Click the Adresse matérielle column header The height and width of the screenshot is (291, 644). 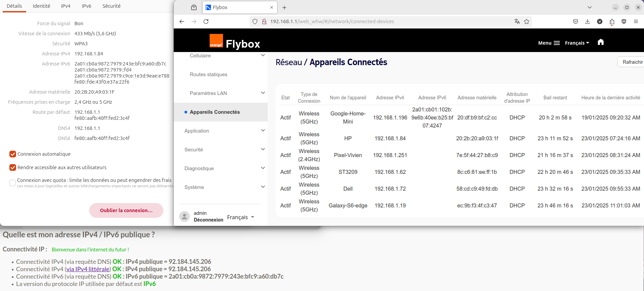(x=477, y=98)
